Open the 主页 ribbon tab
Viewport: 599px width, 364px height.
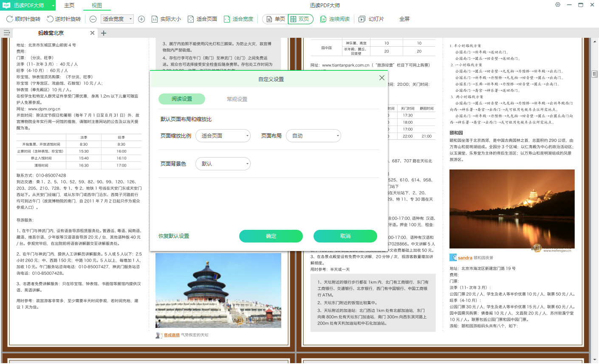69,6
